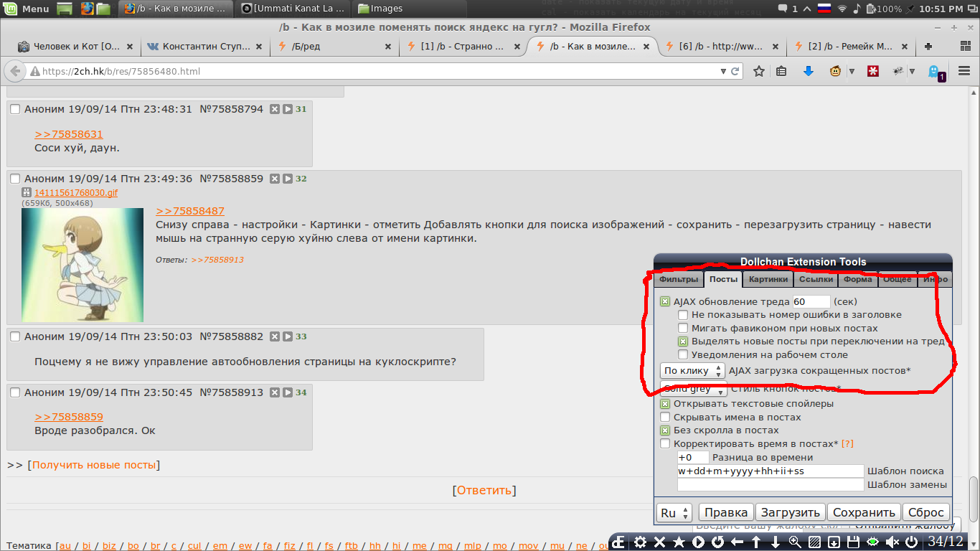Open the >>75858487 reply link

190,211
